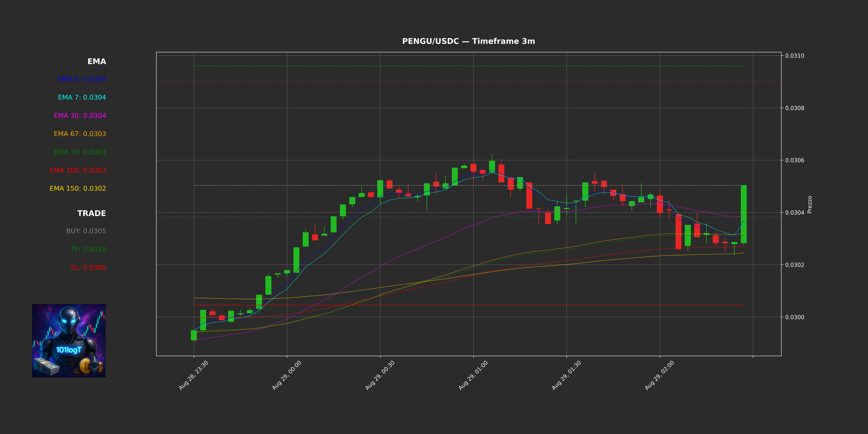The height and width of the screenshot is (434, 868).
Task: Click the SL: 0.0300 trade value
Action: click(88, 268)
